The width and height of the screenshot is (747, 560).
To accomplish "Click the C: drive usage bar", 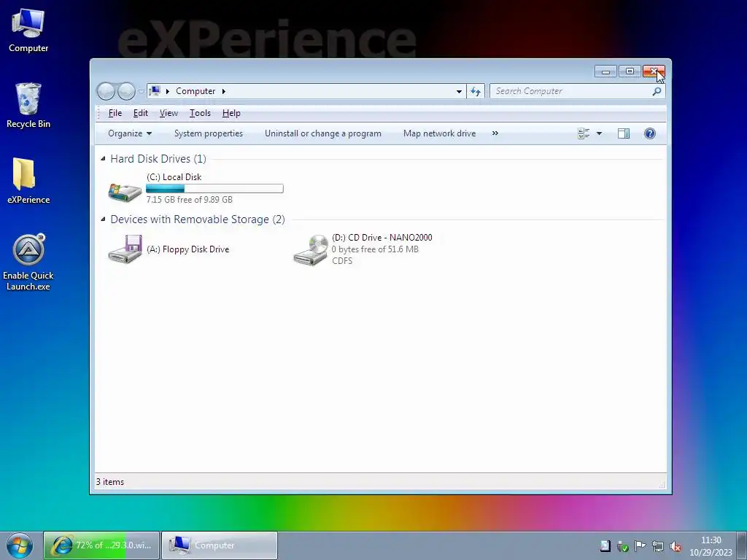I will tap(214, 189).
